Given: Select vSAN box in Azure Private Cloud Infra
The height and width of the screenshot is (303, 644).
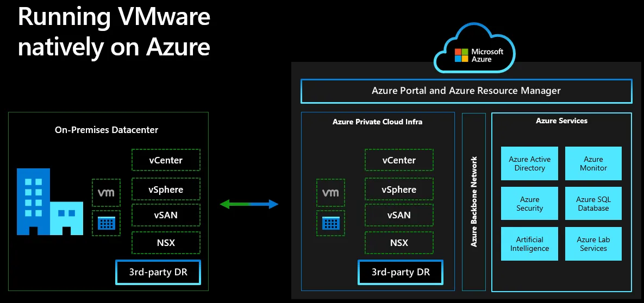Looking at the screenshot, I should pyautogui.click(x=399, y=214).
